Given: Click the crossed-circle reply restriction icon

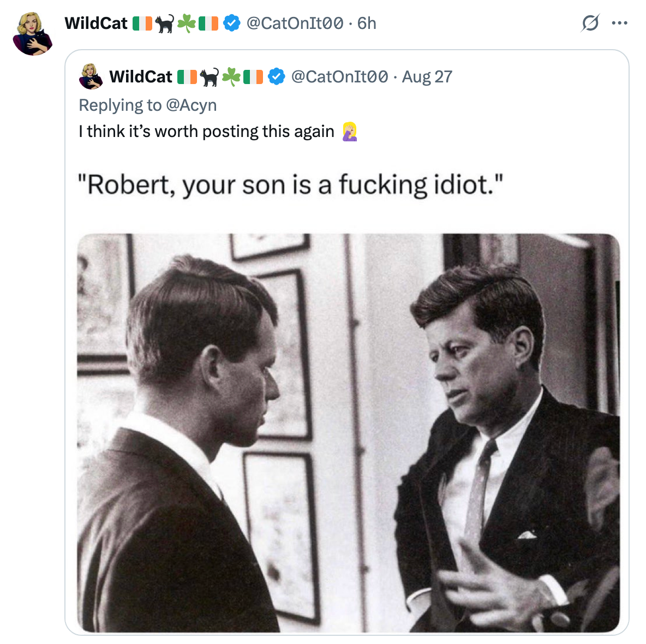Looking at the screenshot, I should click(589, 23).
